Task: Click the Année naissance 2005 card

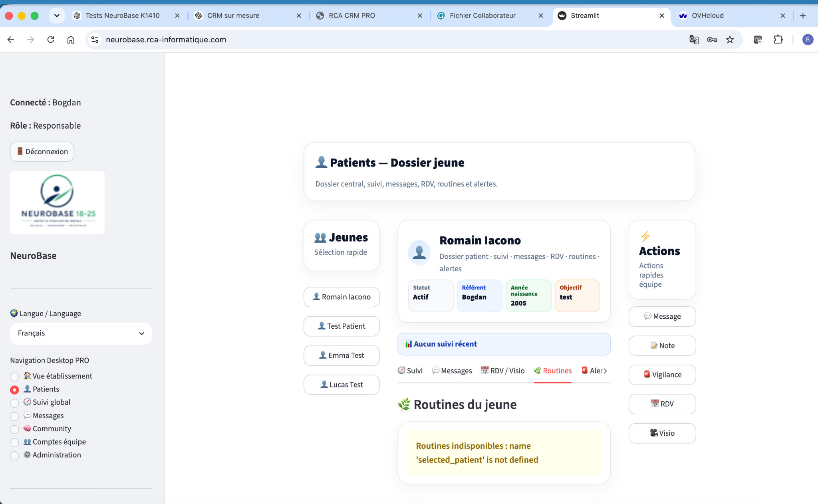Action: point(528,296)
